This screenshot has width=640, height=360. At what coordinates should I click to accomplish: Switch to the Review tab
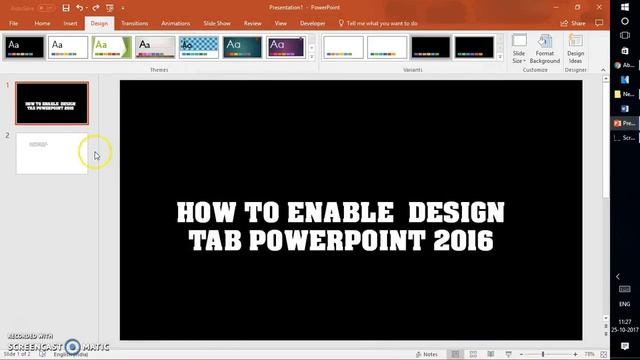(253, 23)
